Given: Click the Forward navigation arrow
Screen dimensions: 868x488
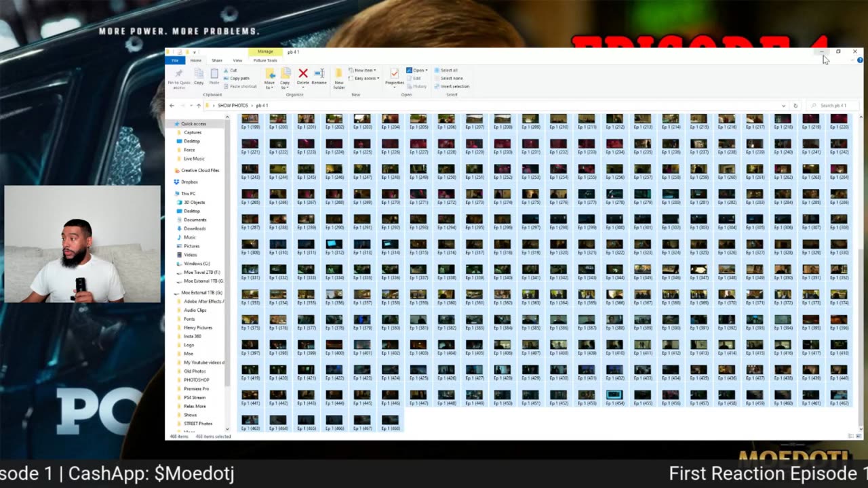Looking at the screenshot, I should click(181, 106).
